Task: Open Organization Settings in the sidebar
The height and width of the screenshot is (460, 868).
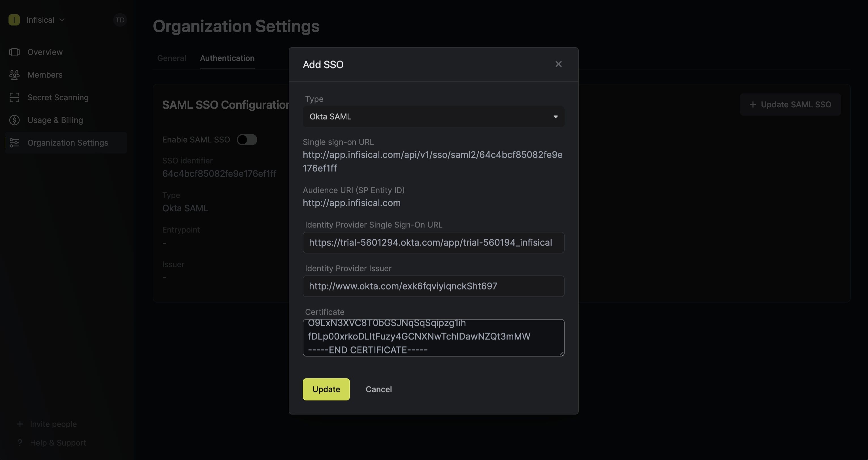Action: click(66, 142)
